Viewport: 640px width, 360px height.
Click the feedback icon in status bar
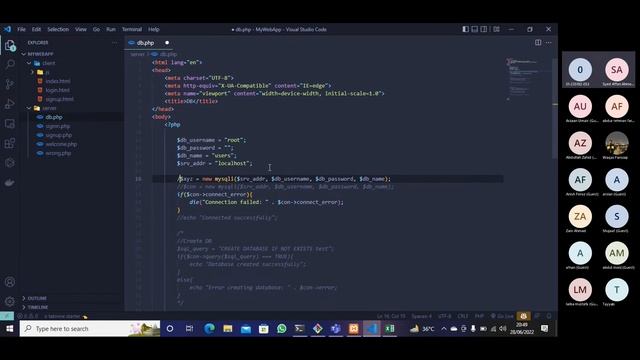point(538,316)
